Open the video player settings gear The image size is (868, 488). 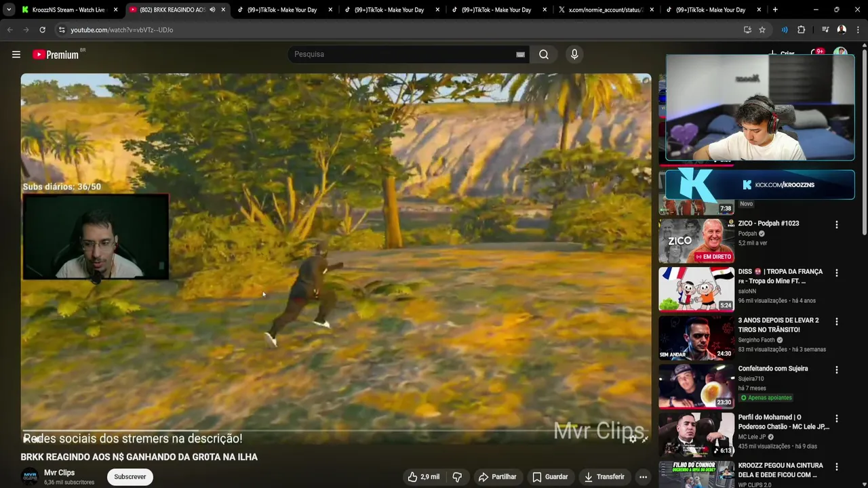[x=633, y=439]
